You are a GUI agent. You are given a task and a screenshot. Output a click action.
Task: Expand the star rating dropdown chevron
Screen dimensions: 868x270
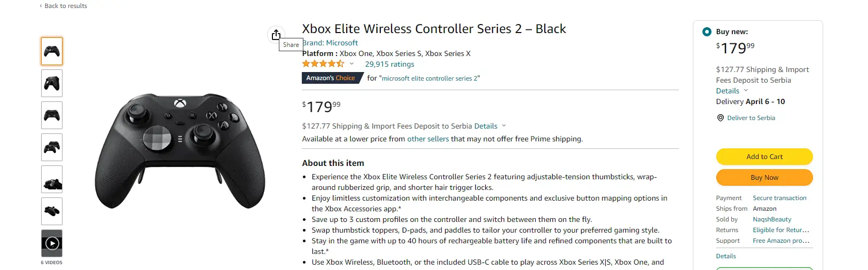point(351,63)
